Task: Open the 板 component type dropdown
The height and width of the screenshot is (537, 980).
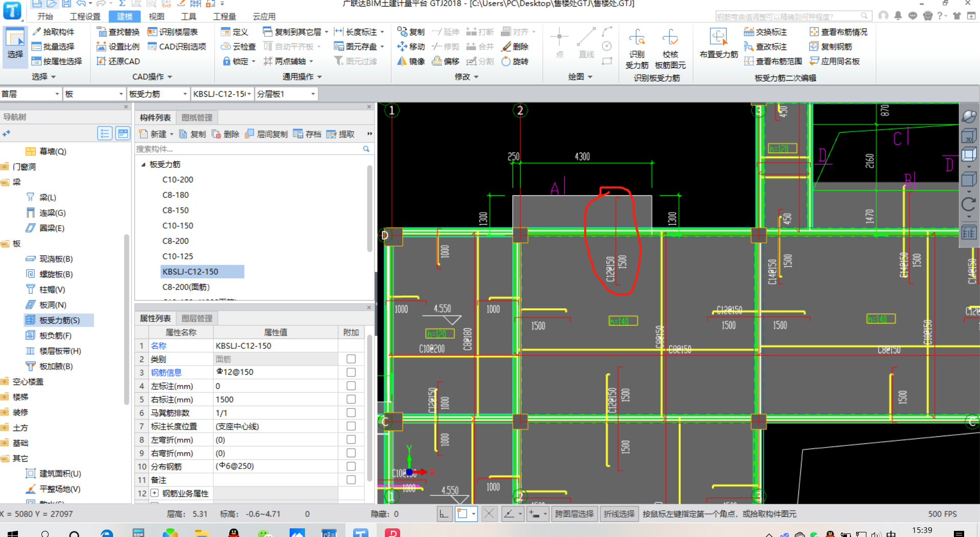Action: 94,94
